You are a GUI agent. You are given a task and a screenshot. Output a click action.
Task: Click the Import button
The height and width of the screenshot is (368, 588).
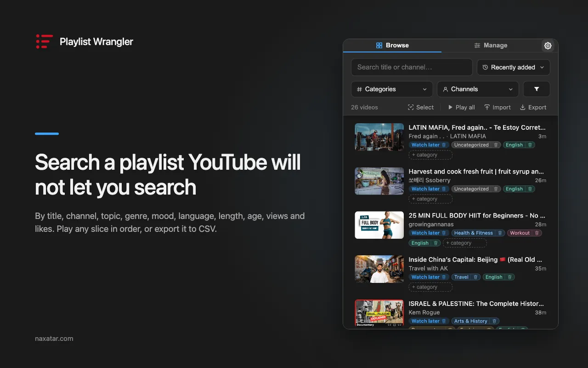pyautogui.click(x=497, y=107)
